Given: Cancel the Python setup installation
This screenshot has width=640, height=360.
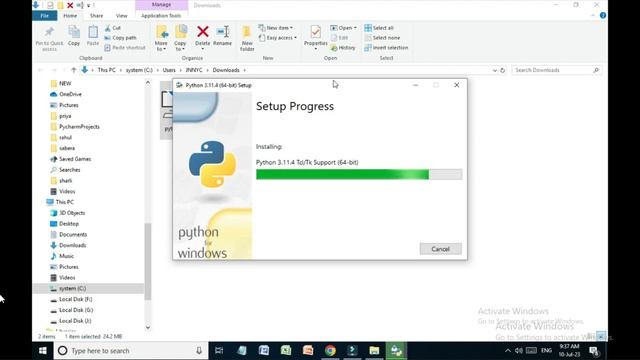Looking at the screenshot, I should tap(440, 249).
